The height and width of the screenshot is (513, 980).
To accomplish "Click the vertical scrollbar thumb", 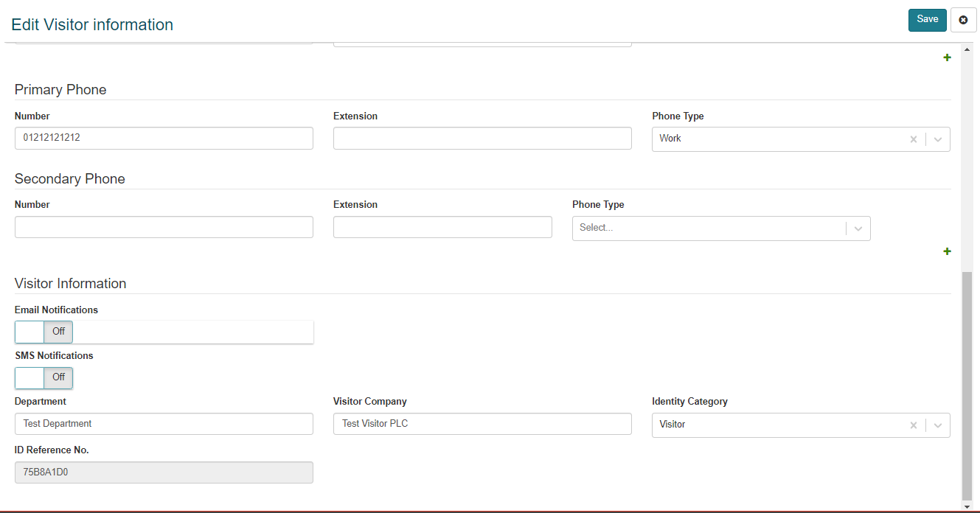I will click(967, 385).
